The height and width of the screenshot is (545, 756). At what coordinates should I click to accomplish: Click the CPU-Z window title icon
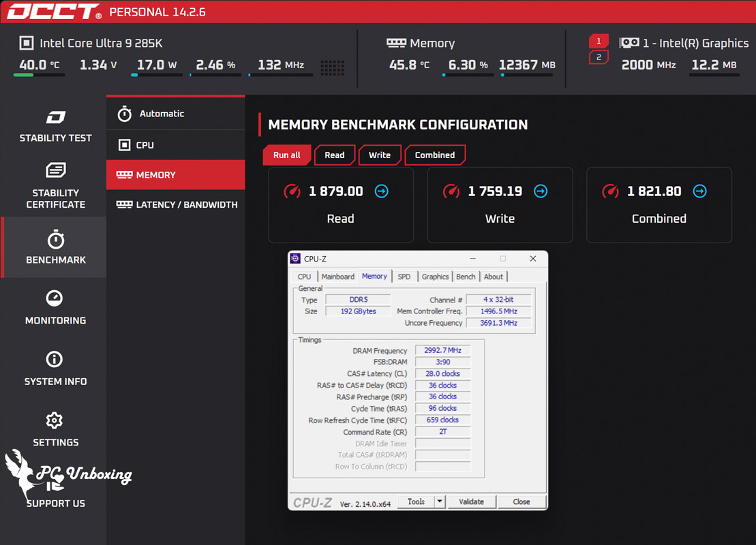(296, 259)
